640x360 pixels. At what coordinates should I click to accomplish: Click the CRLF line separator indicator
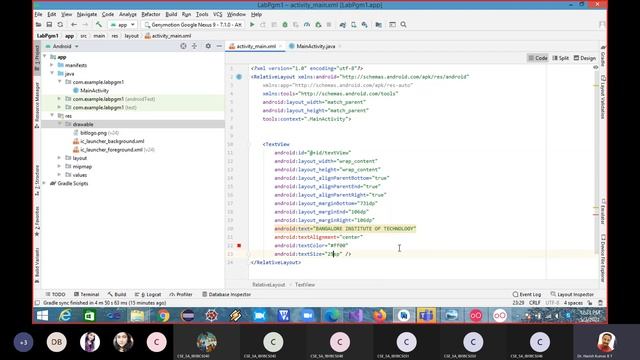click(x=534, y=303)
